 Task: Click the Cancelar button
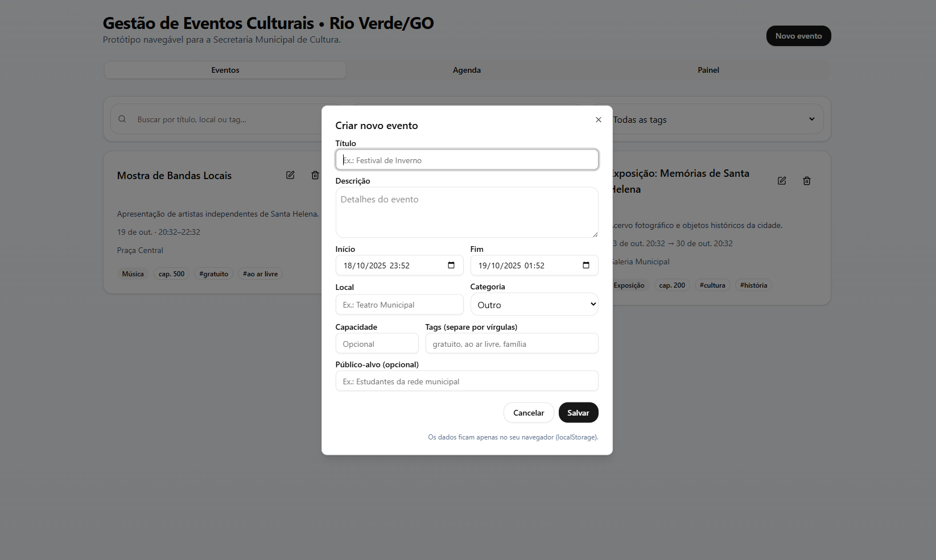coord(528,413)
